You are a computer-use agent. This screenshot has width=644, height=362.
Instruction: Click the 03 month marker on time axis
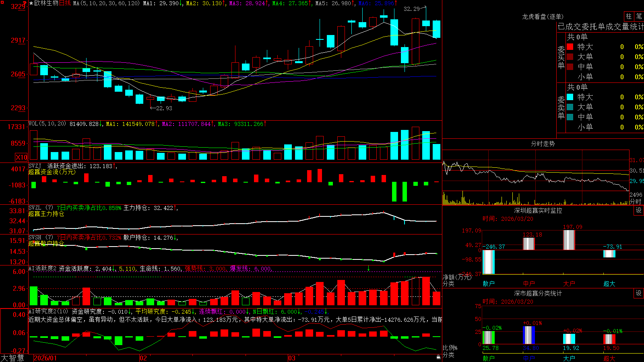pyautogui.click(x=292, y=358)
